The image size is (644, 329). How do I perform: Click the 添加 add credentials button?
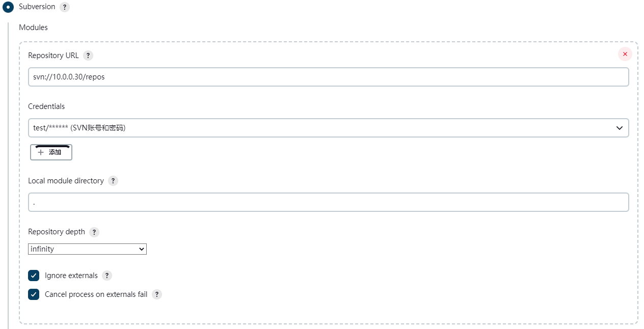tap(51, 152)
